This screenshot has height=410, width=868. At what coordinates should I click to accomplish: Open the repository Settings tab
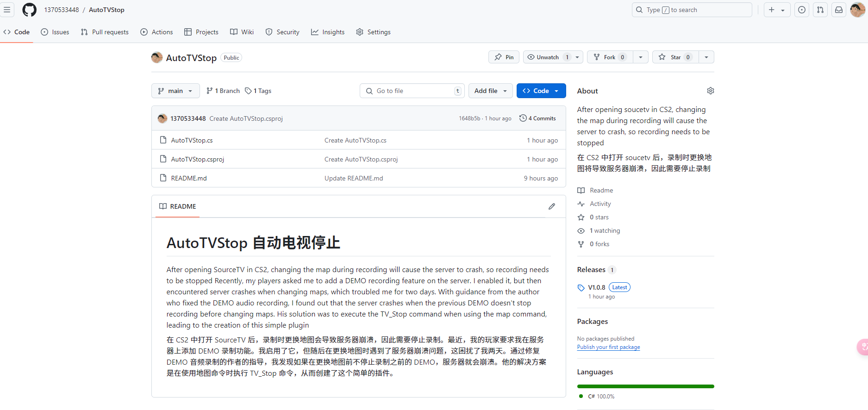[373, 32]
